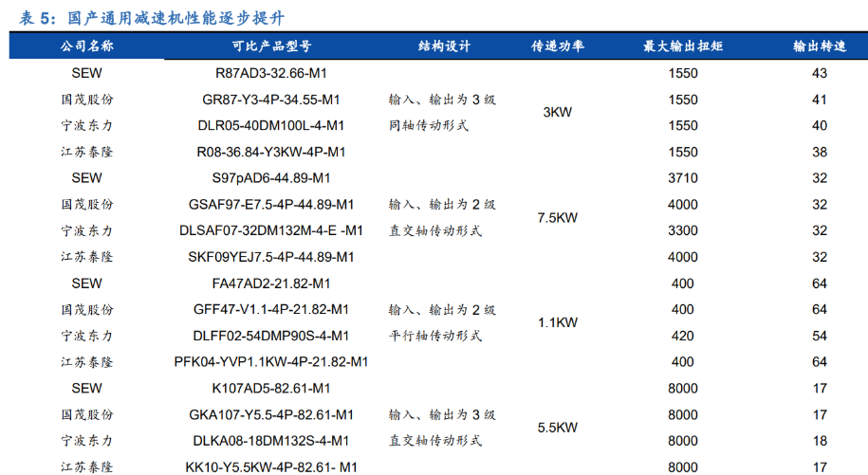This screenshot has height=475, width=868.
Task: Click the 同轴传动形式 structure text
Action: pos(429,125)
